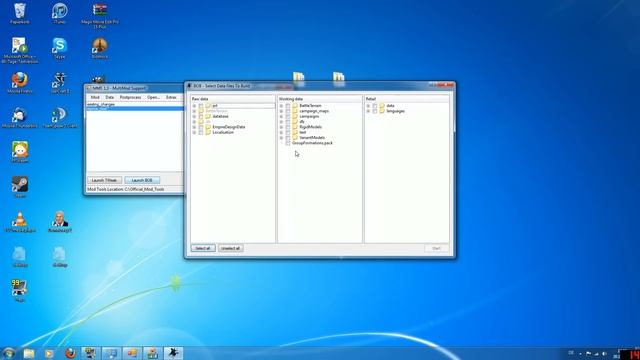This screenshot has width=640, height=360.
Task: Select the Microsoft Office desktop shortcut
Action: pyautogui.click(x=20, y=49)
